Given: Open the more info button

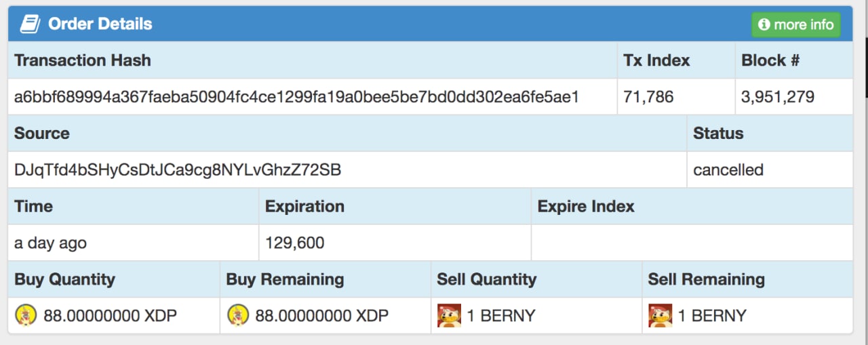Looking at the screenshot, I should (x=796, y=25).
